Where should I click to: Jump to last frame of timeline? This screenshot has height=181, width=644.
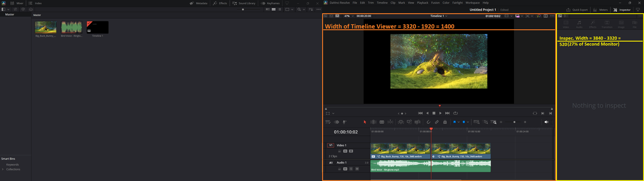(447, 113)
